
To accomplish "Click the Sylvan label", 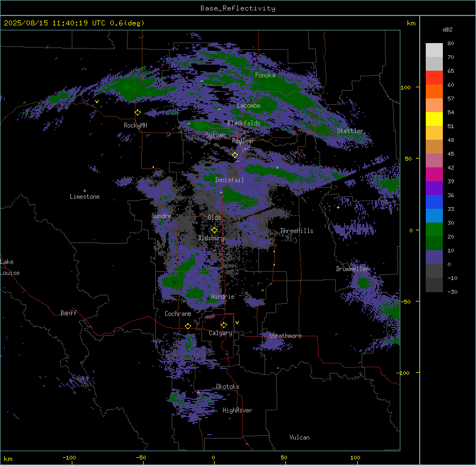I will pyautogui.click(x=215, y=135).
